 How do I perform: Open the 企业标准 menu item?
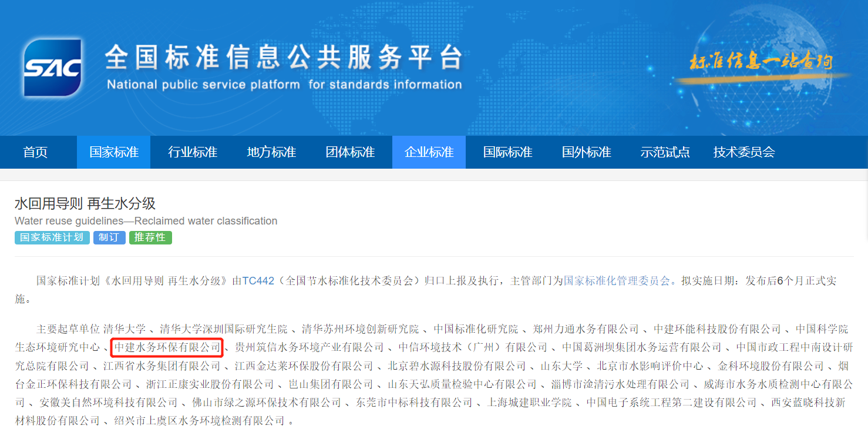(x=429, y=152)
